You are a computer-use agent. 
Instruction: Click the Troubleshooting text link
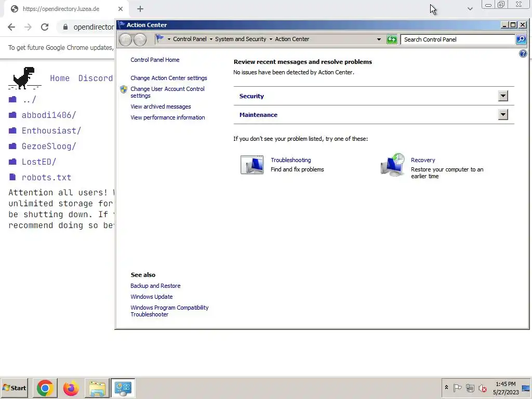(x=291, y=160)
